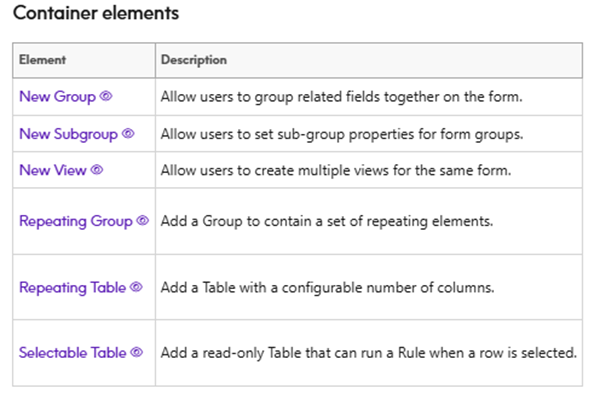Click the eye icon beside New Group
This screenshot has height=400, width=600.
(106, 97)
